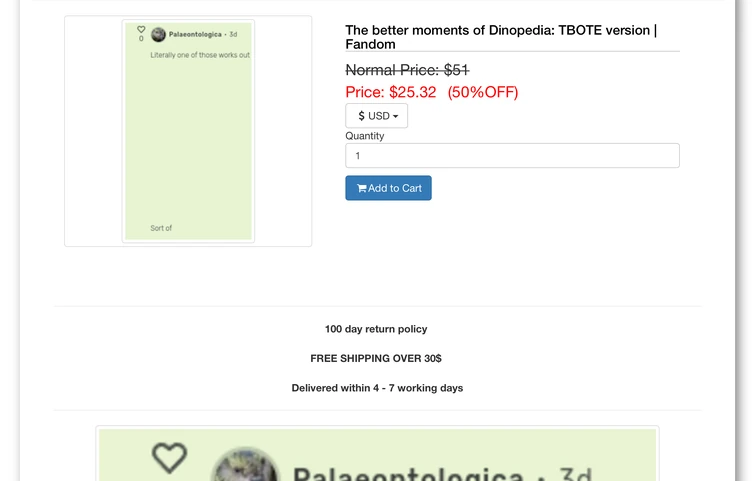Screen dimensions: 755x481
Task: Click the cart icon on the Add to Cart button
Action: 361,188
